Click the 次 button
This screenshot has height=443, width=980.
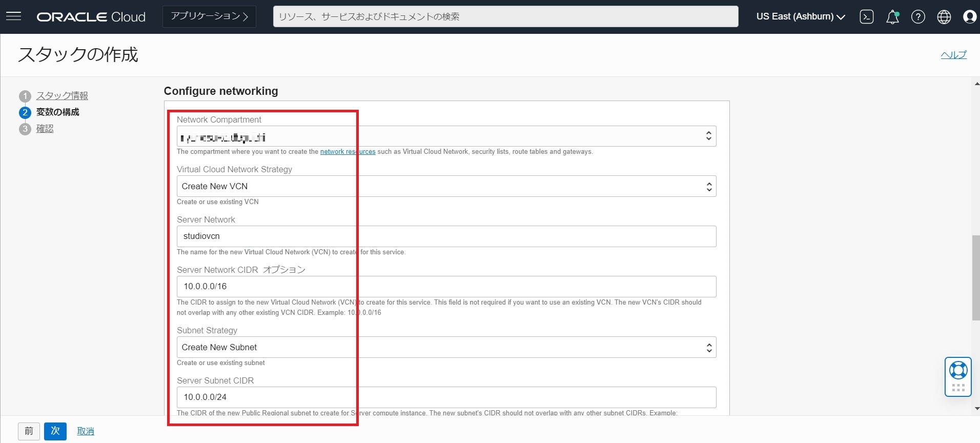point(55,431)
